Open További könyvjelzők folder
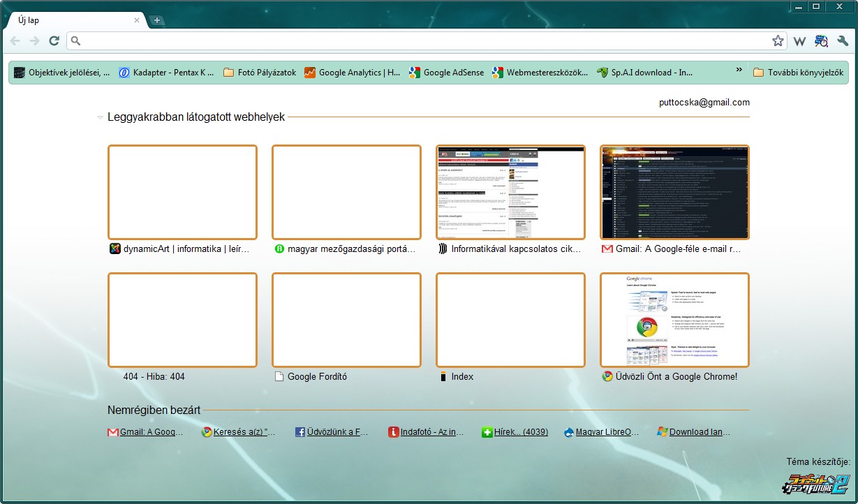The height and width of the screenshot is (504, 858). tap(798, 73)
